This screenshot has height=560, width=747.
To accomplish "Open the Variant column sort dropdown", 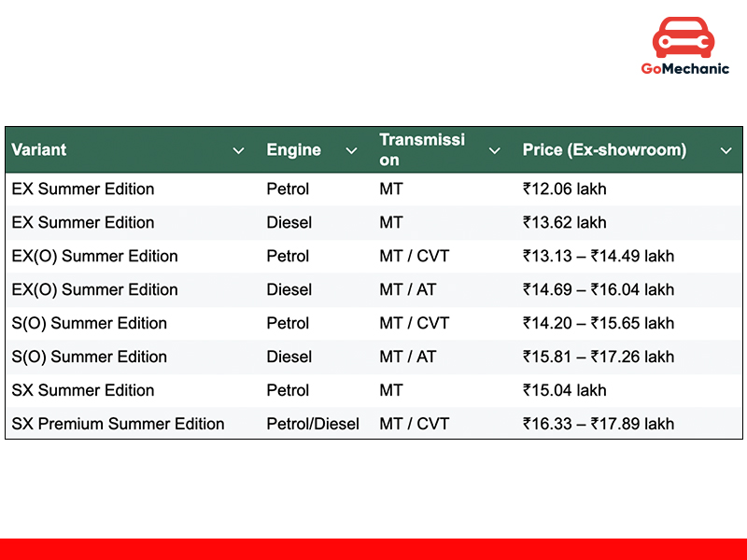I will coord(238,150).
